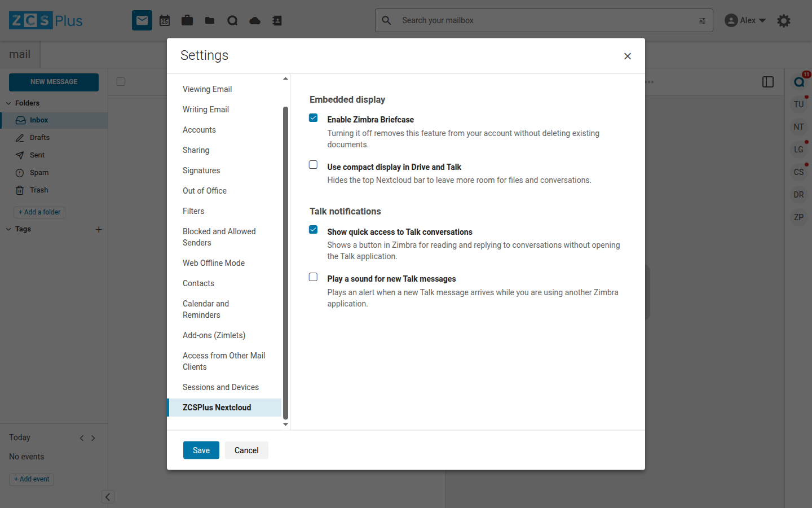
Task: Open Talk quick access with notification badge
Action: coord(799,82)
